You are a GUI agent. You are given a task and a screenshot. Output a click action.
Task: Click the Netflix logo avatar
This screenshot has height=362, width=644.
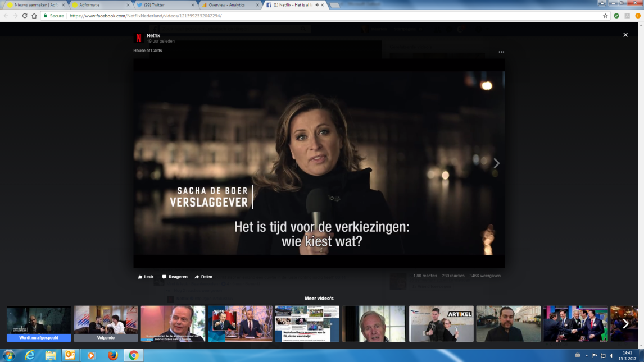139,38
